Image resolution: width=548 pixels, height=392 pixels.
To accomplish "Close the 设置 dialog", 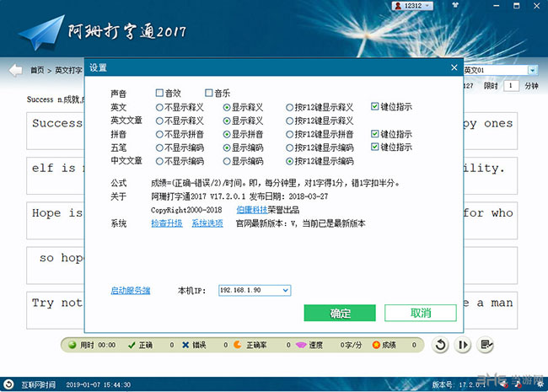I will [454, 67].
